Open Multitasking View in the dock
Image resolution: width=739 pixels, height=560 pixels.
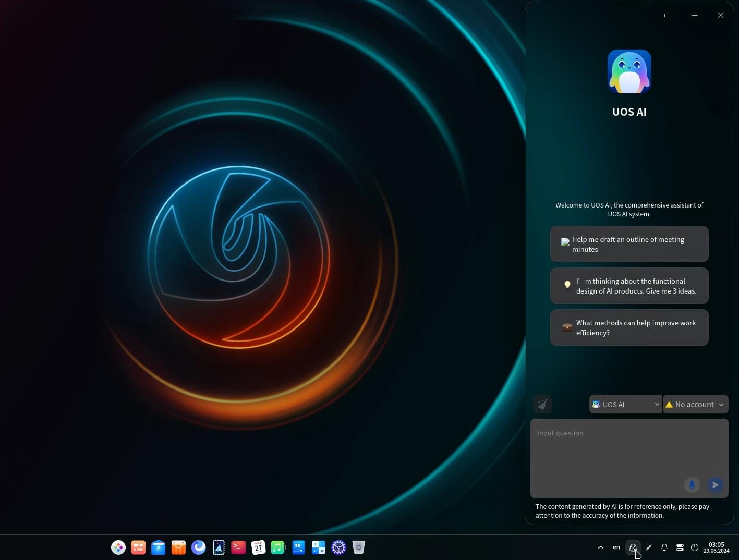(138, 547)
